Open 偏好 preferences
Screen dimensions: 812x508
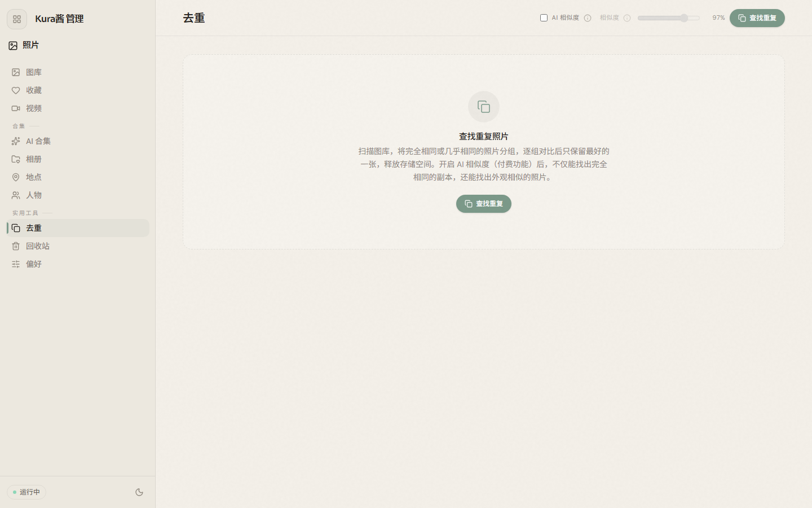pyautogui.click(x=78, y=264)
